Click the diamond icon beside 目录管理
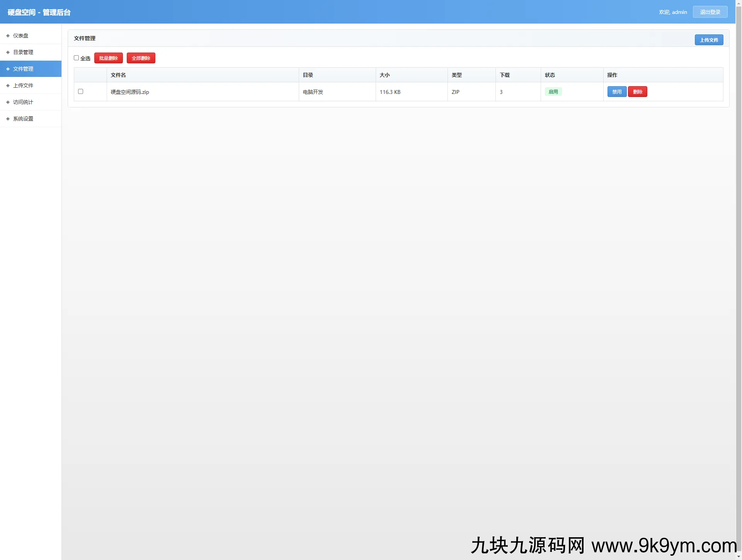Image resolution: width=742 pixels, height=560 pixels. coord(8,52)
